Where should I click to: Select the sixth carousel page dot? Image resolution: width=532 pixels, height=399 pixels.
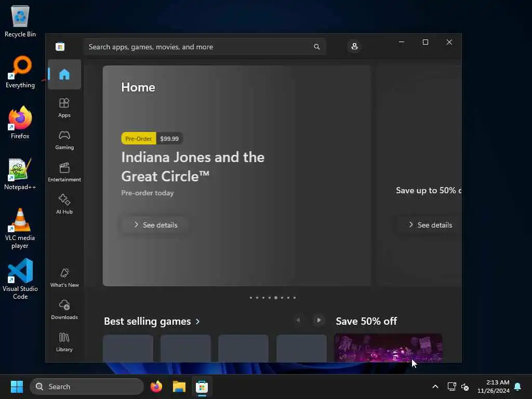click(x=282, y=298)
